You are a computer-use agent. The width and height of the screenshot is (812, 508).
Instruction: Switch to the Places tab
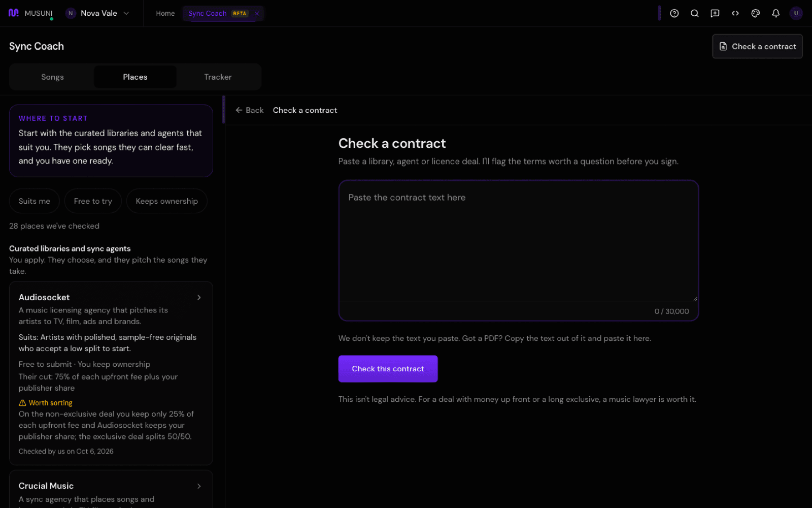135,77
